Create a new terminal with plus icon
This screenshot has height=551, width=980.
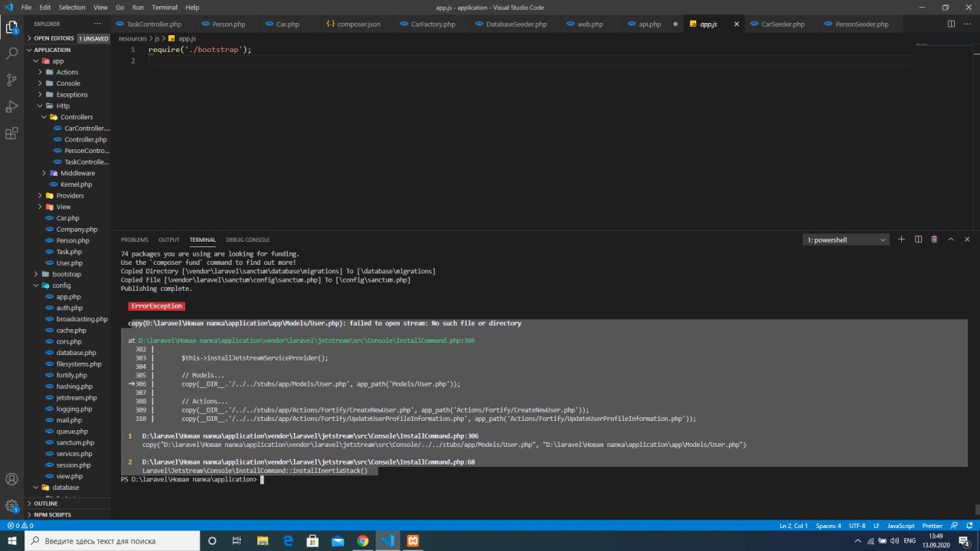tap(902, 240)
